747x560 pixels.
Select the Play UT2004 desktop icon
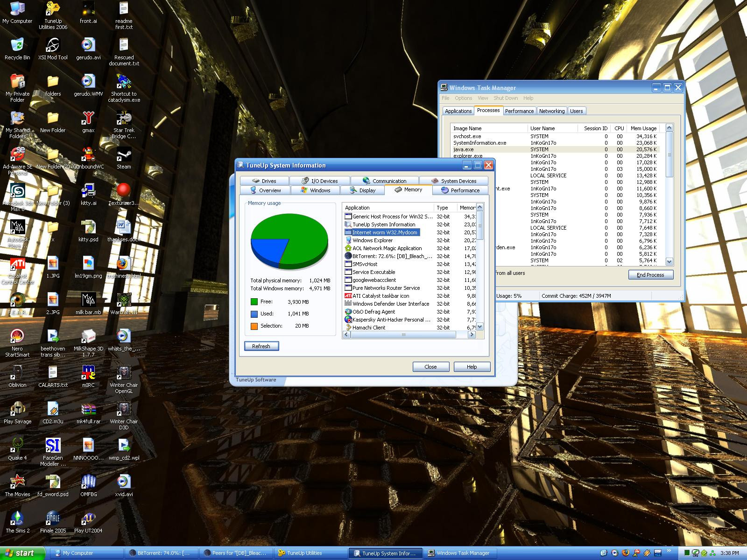pos(88,522)
